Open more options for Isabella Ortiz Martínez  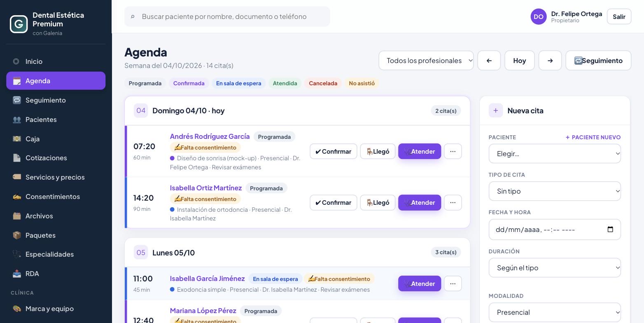pos(453,203)
